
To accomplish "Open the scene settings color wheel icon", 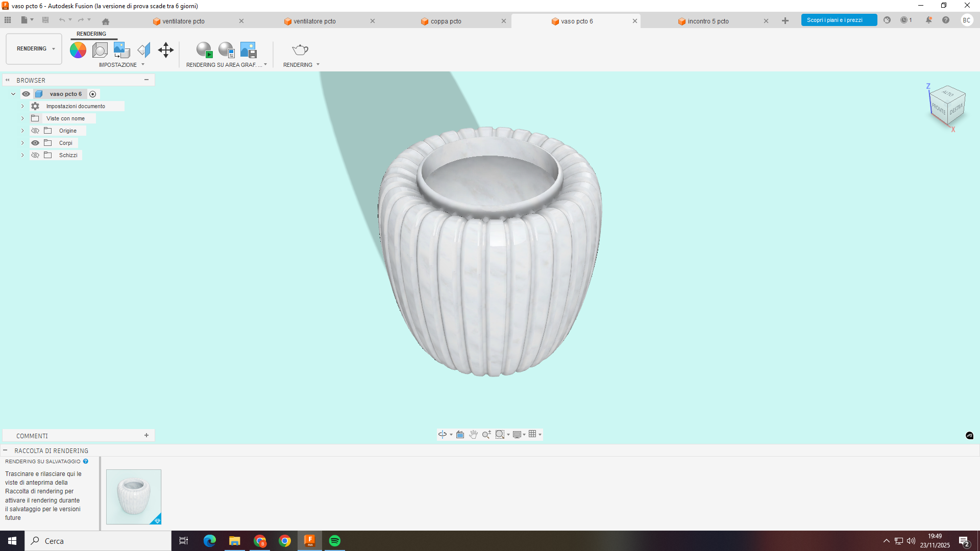I will [x=78, y=49].
